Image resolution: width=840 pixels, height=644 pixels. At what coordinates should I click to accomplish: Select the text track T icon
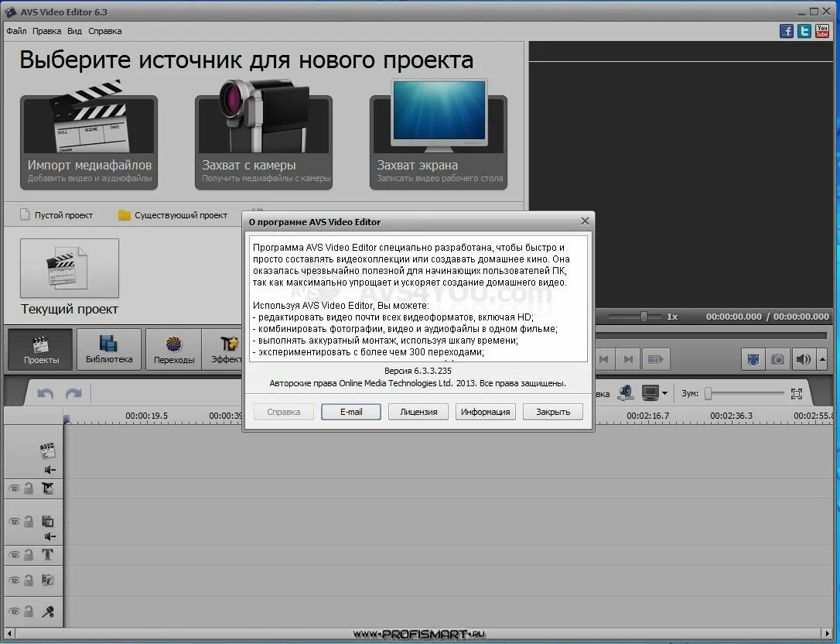click(x=48, y=554)
